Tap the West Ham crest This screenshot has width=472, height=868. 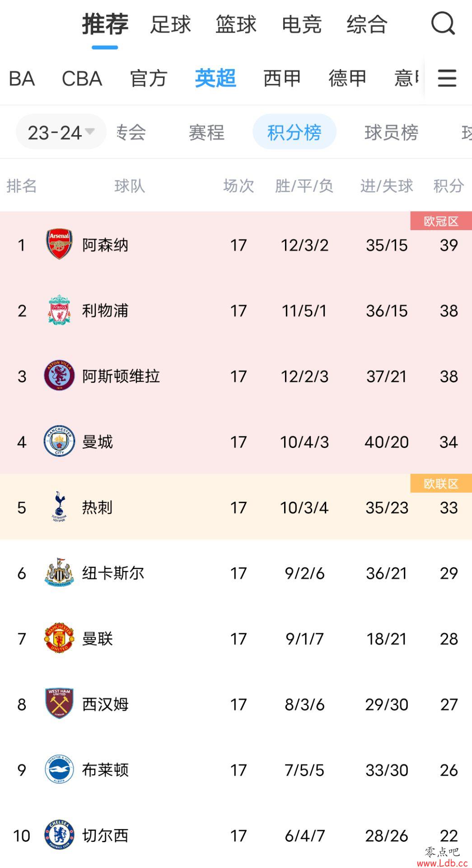pyautogui.click(x=59, y=704)
